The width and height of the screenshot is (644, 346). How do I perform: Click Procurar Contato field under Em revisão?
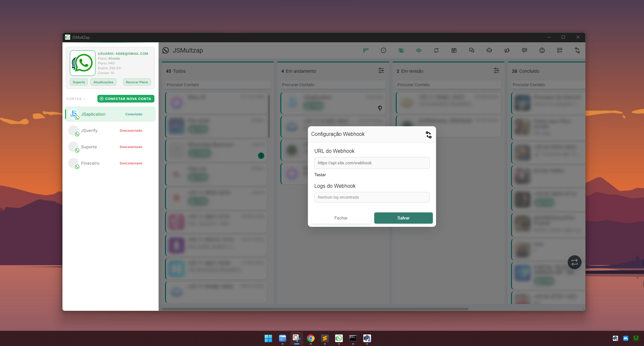(x=449, y=85)
